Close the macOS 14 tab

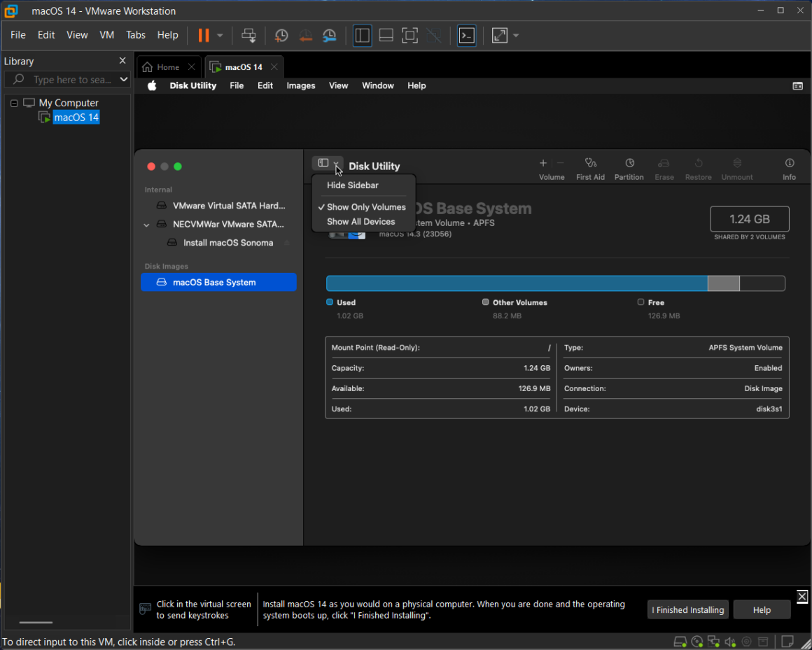(274, 67)
